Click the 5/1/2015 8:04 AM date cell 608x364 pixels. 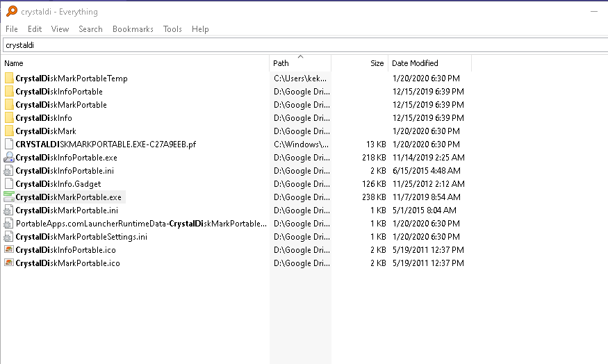pos(424,210)
